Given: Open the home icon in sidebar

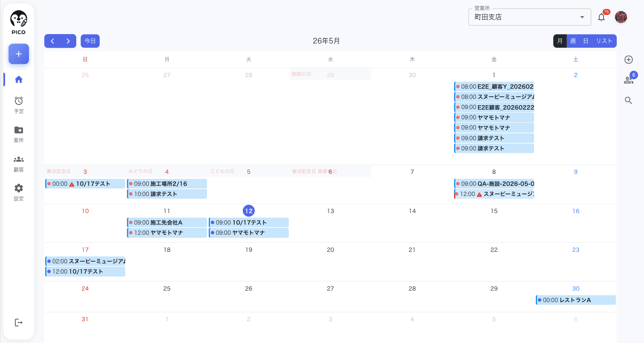Looking at the screenshot, I should coord(19,79).
